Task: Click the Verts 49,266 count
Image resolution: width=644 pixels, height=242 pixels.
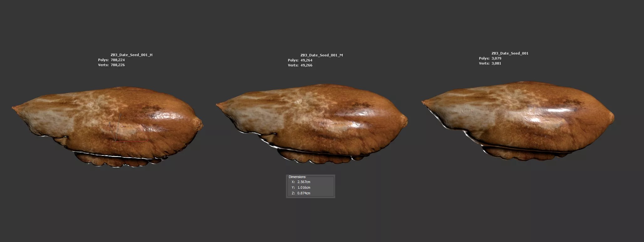Action: [x=306, y=65]
